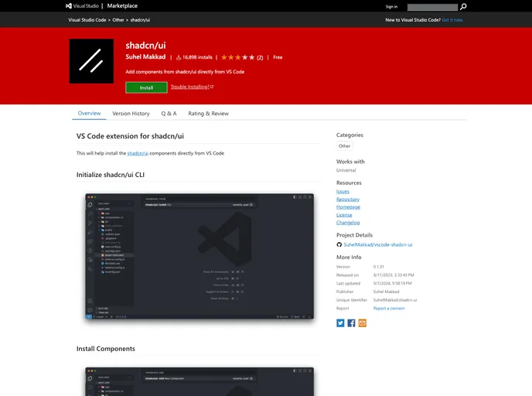Click version value 0.1.31
This screenshot has width=532, height=396.
point(379,267)
